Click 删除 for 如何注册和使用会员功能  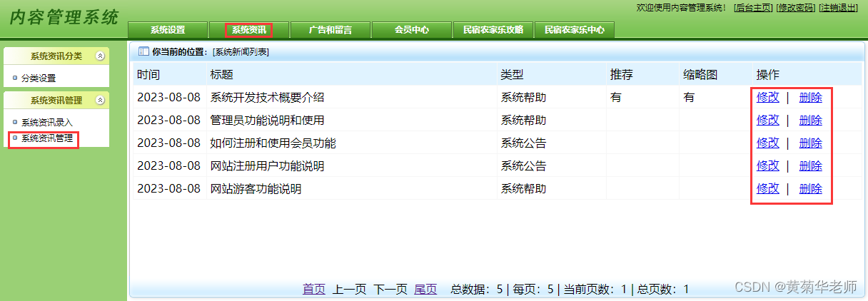pyautogui.click(x=811, y=143)
